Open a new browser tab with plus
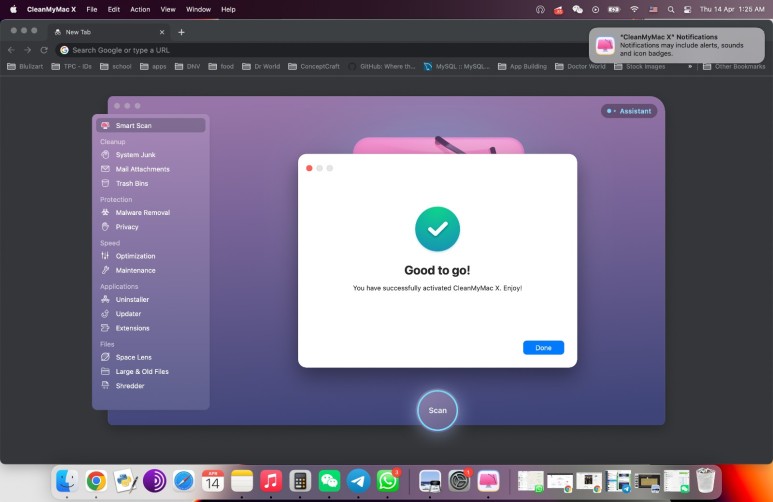 [x=181, y=32]
